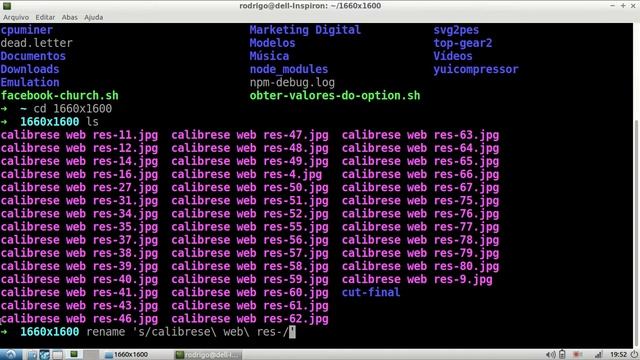Click the svg2pes directory name
The height and width of the screenshot is (360, 640).
pyautogui.click(x=456, y=30)
